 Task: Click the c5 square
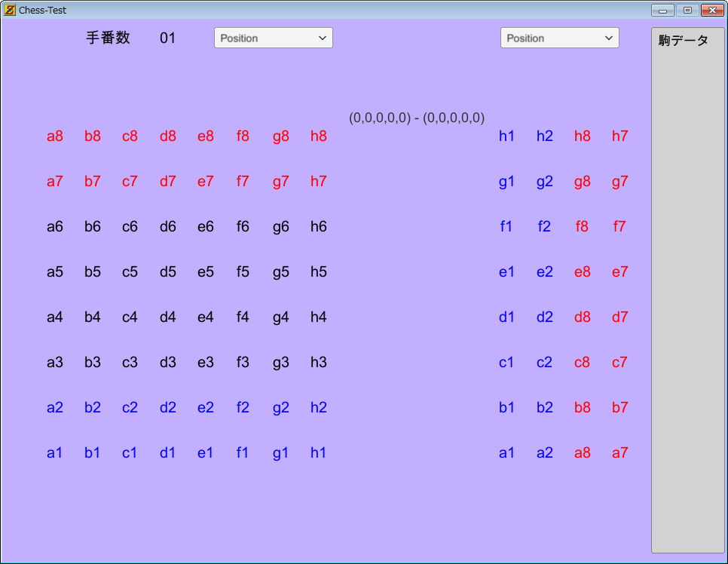tap(130, 271)
